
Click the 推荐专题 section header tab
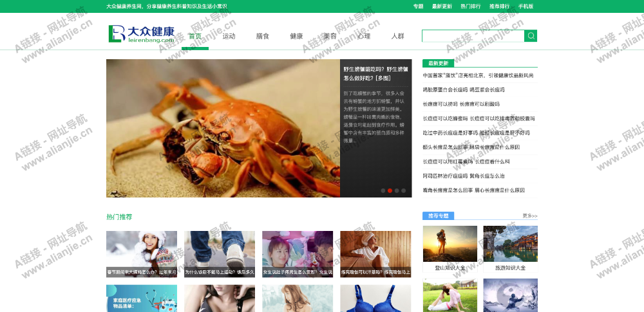[x=438, y=216]
